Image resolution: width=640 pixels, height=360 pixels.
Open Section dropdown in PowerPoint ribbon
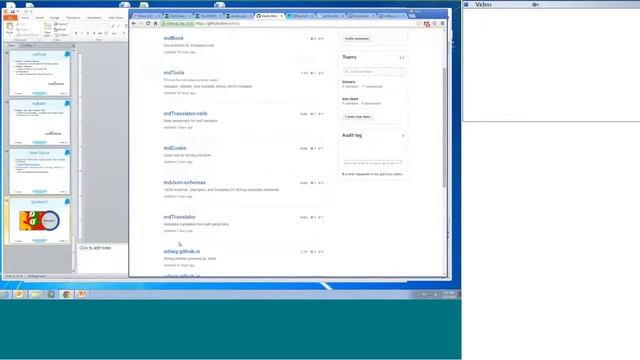click(61, 35)
